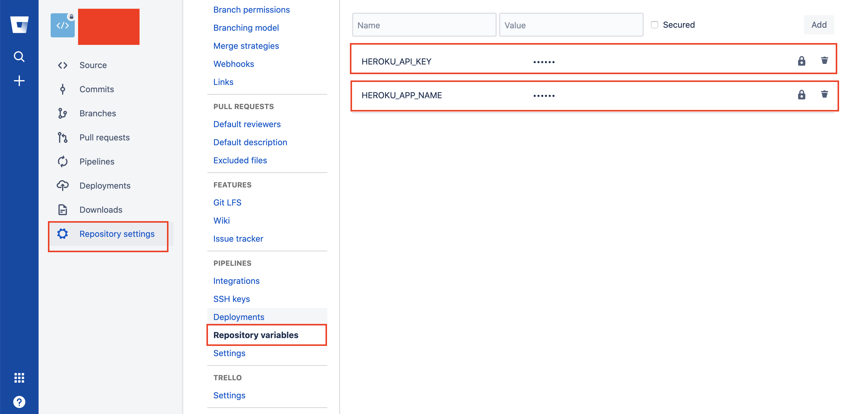Click the Name input field
The width and height of the screenshot is (868, 414).
click(424, 25)
